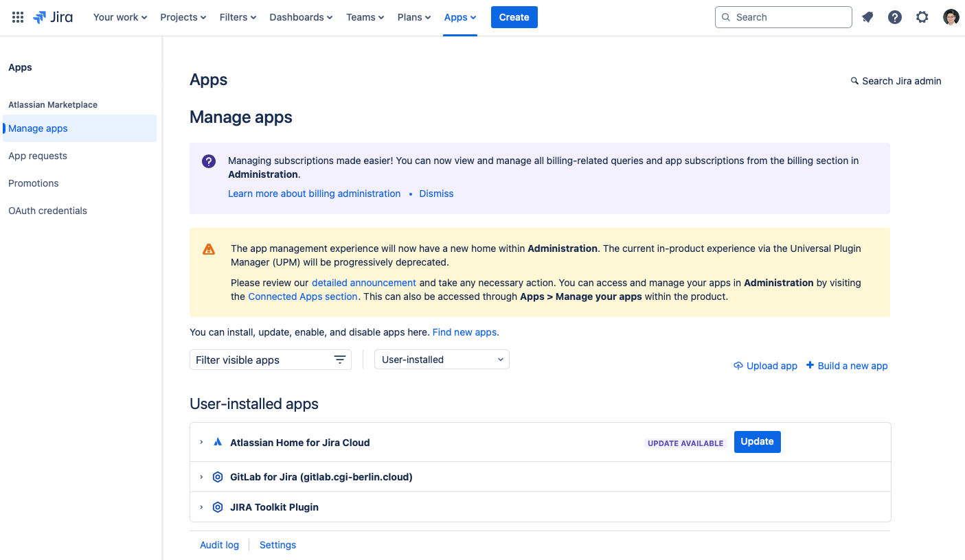965x560 pixels.
Task: Click Build a new app link
Action: click(x=847, y=366)
